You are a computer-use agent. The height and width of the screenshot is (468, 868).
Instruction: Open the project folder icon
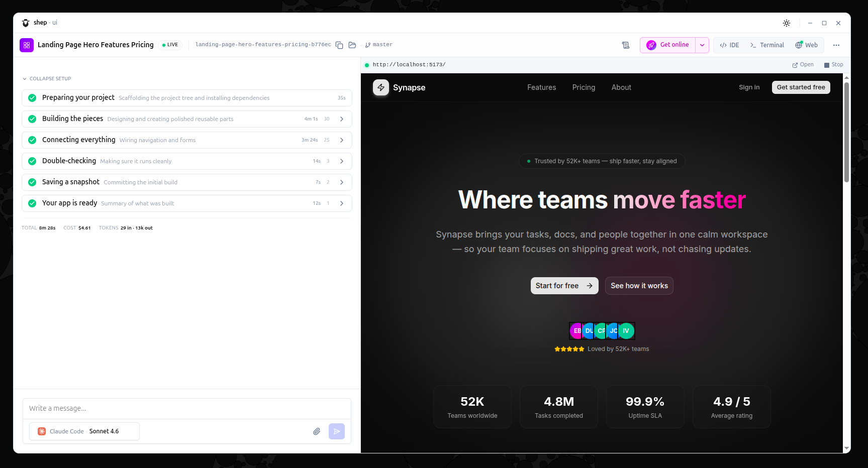[352, 45]
